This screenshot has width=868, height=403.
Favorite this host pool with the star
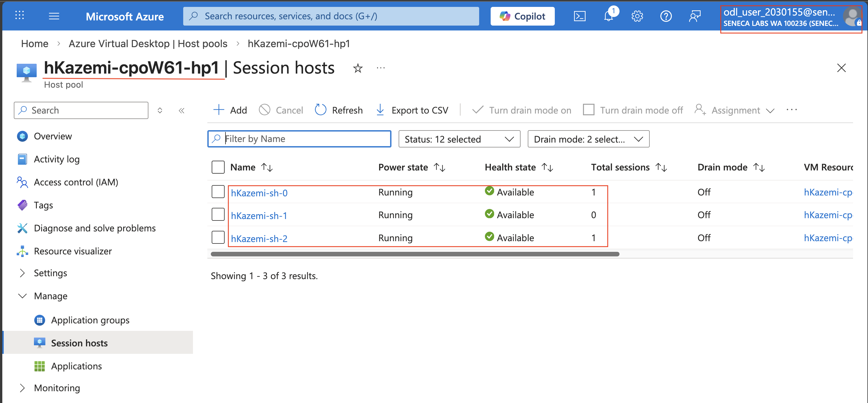(x=358, y=68)
